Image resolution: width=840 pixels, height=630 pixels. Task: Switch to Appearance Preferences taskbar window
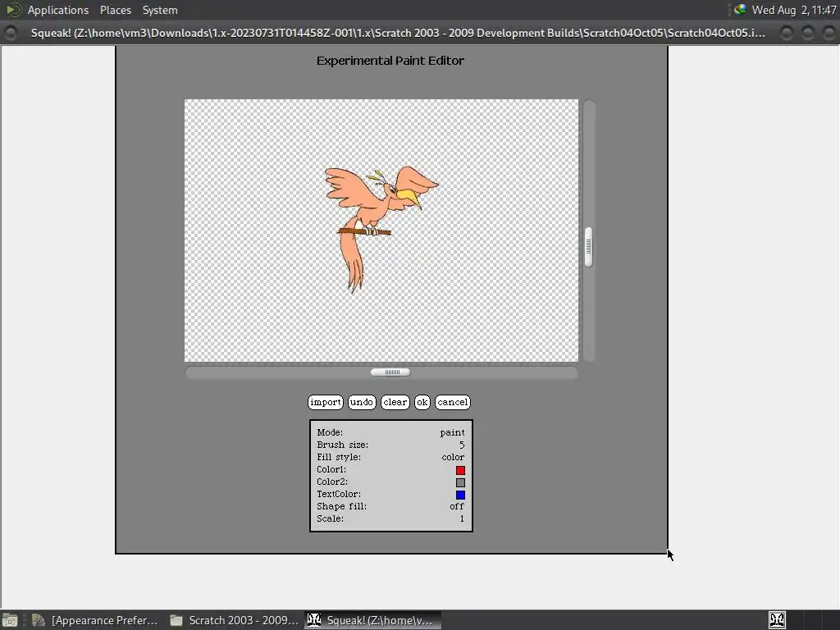click(95, 620)
